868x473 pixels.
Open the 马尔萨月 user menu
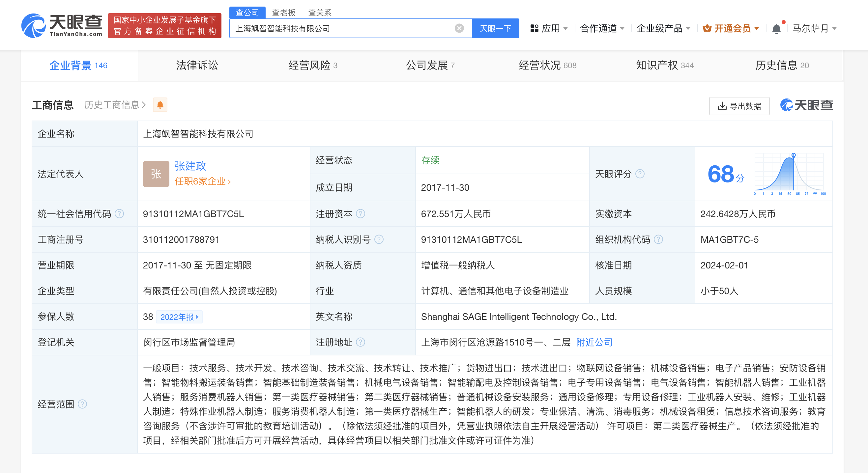tap(814, 28)
